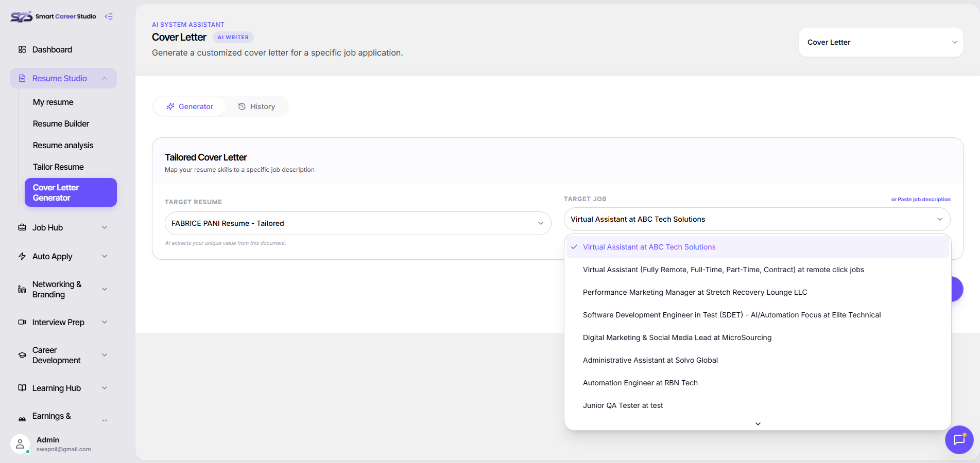The image size is (980, 463).
Task: Expand the Networking & Branding menu
Action: pos(105,289)
